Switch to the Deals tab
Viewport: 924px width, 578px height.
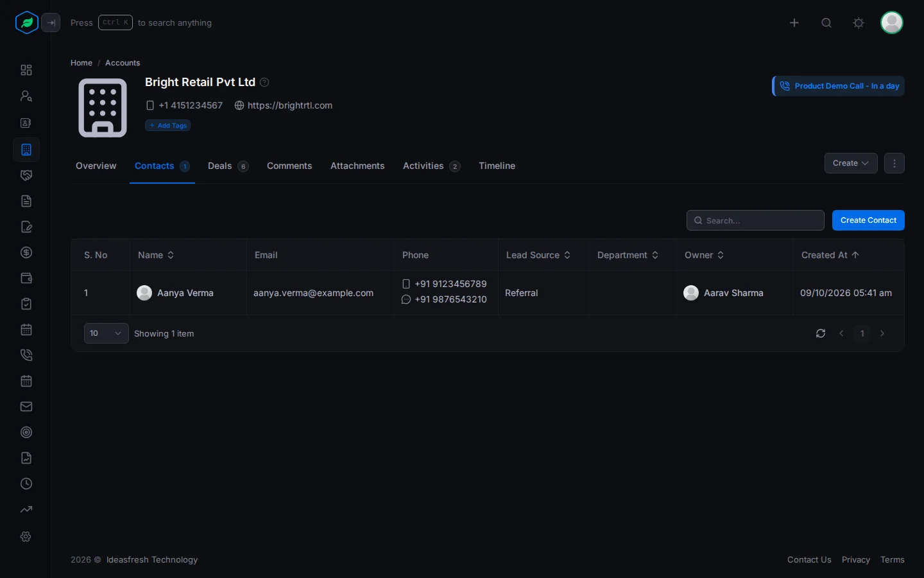point(228,166)
